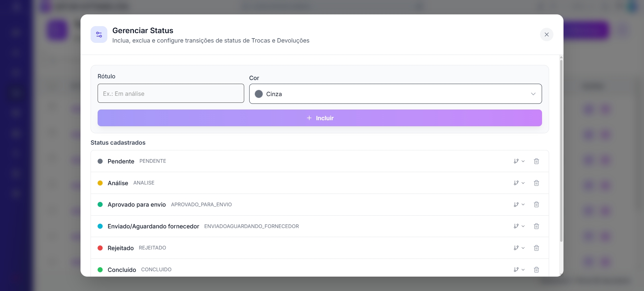Screen dimensions: 644x291
Task: Click trash icon for Análise status
Action: [536, 183]
